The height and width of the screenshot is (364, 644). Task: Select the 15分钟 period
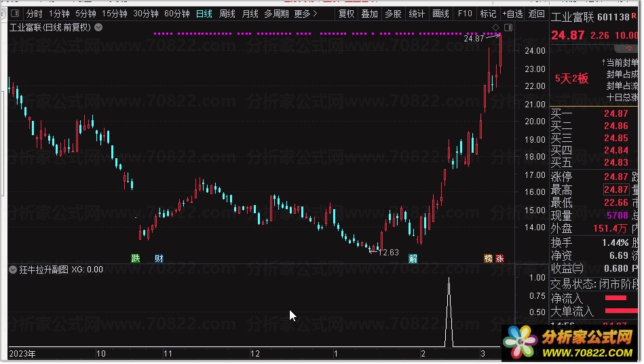115,14
